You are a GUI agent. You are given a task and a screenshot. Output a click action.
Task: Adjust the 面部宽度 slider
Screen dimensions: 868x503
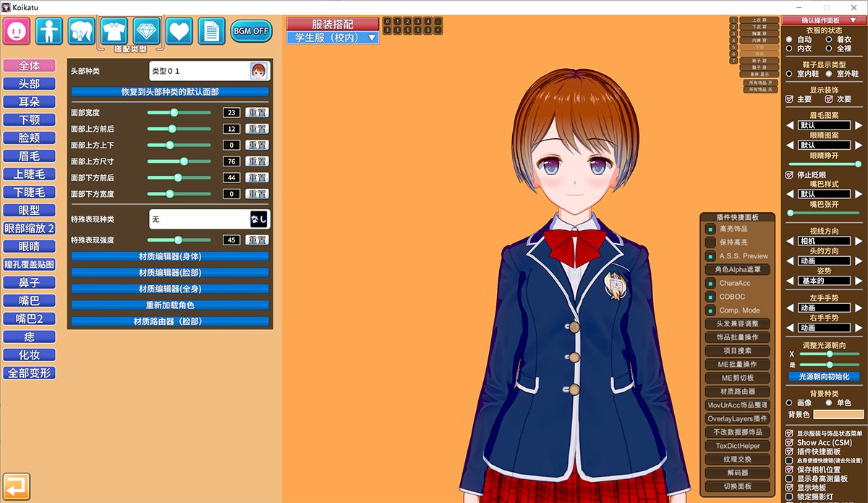click(x=174, y=113)
